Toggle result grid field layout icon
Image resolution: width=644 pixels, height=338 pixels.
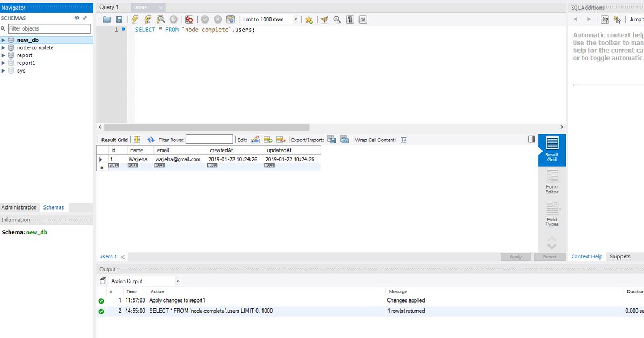coord(137,140)
